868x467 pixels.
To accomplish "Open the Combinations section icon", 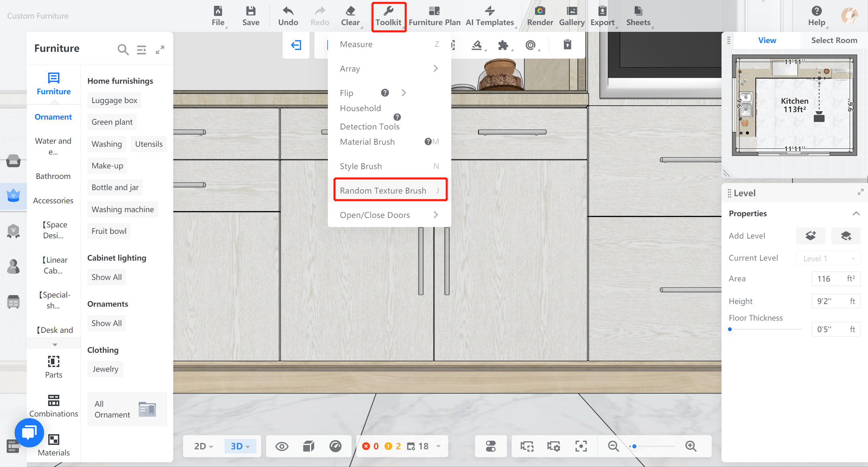I will point(54,400).
